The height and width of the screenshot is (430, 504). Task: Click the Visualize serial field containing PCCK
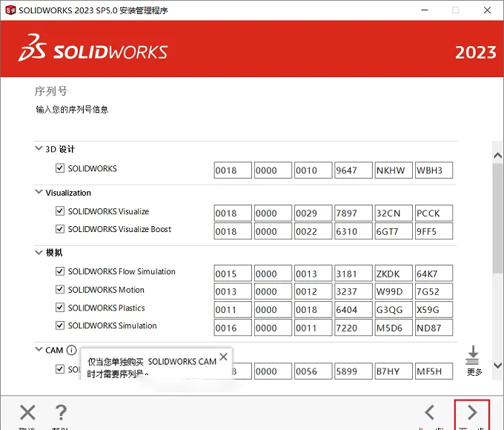[434, 214]
